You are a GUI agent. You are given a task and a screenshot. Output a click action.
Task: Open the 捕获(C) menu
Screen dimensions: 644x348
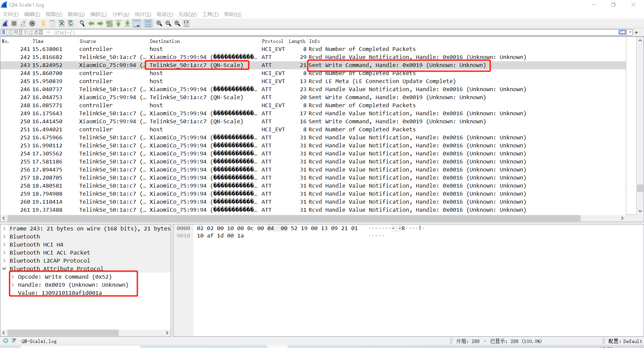(x=99, y=14)
